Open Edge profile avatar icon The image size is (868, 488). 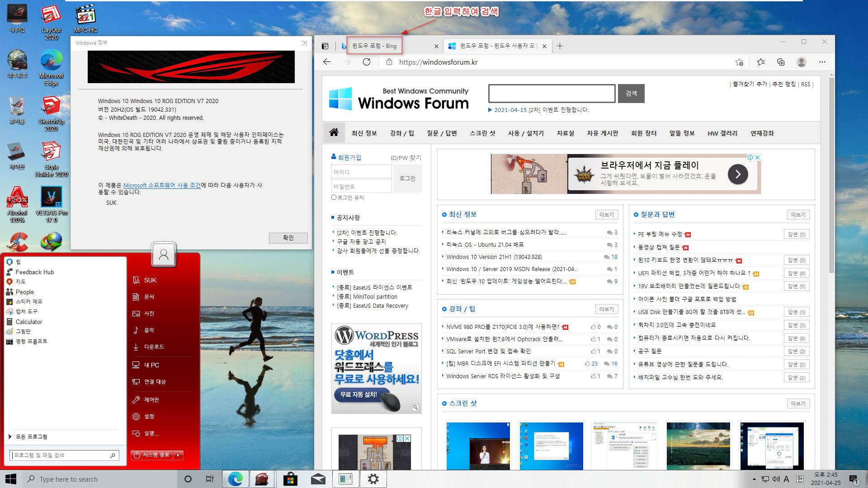click(x=802, y=62)
